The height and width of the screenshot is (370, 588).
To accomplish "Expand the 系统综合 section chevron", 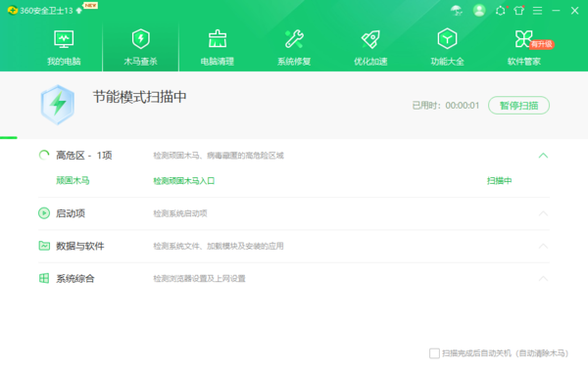I will [543, 279].
